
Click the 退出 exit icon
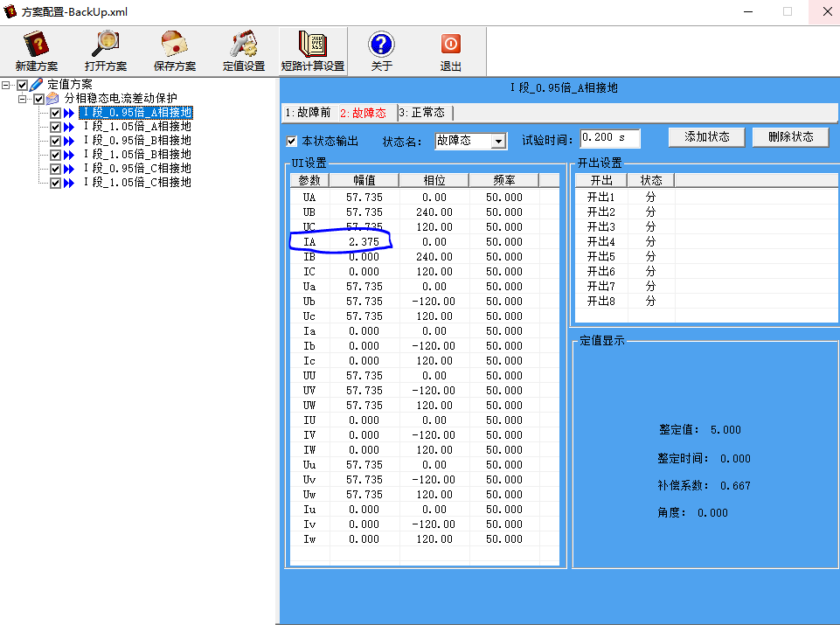[x=450, y=51]
